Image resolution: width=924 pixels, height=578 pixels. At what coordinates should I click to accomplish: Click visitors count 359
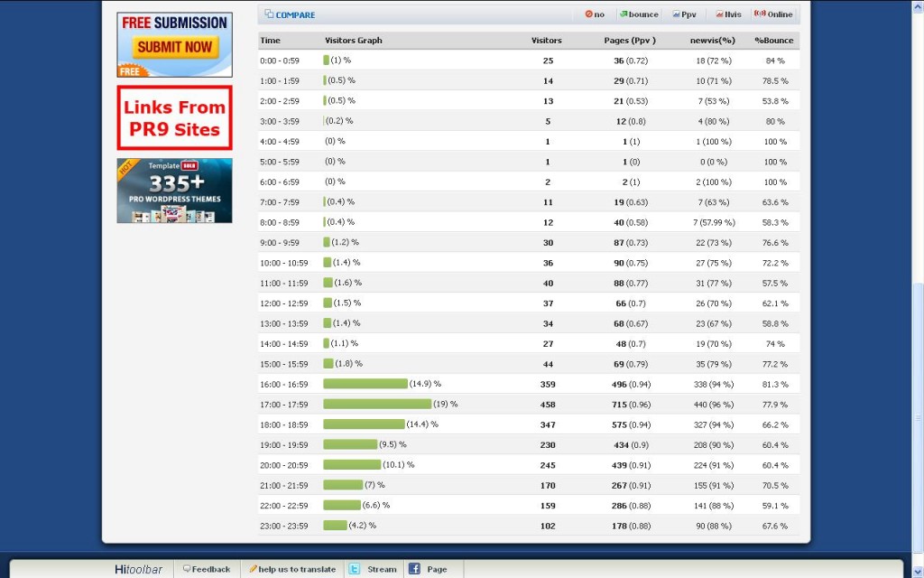coord(548,385)
